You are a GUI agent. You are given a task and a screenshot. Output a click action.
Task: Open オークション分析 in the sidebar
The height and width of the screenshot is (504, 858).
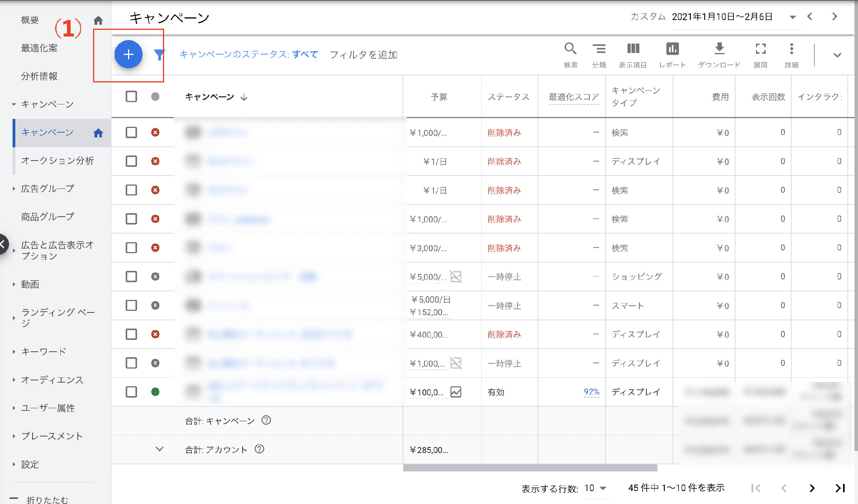click(57, 161)
